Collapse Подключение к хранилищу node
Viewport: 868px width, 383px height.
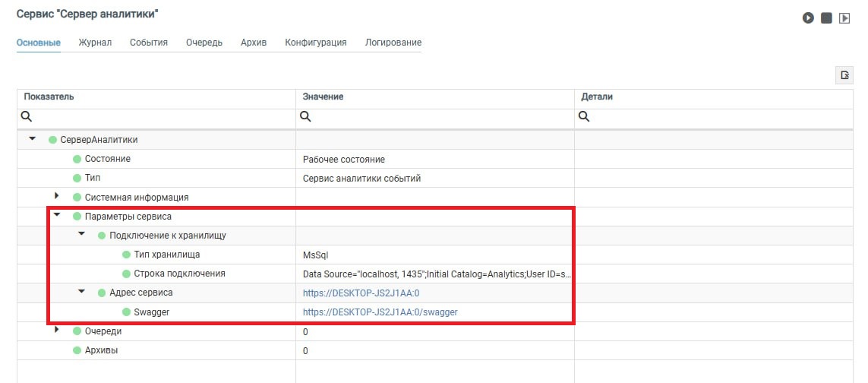coord(82,235)
